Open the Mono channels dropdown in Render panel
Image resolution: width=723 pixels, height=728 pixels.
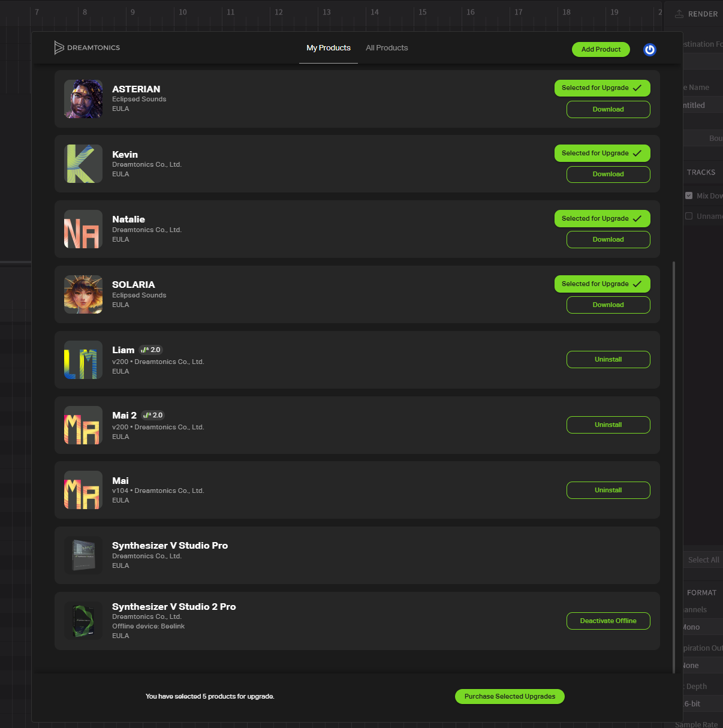click(703, 627)
